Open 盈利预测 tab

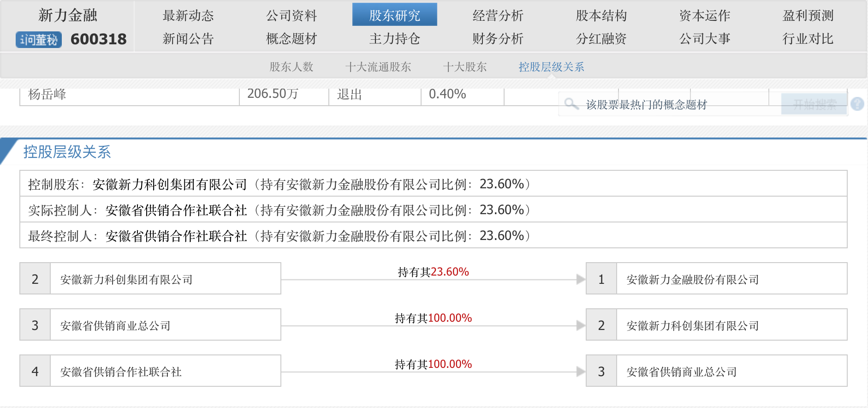tap(808, 16)
